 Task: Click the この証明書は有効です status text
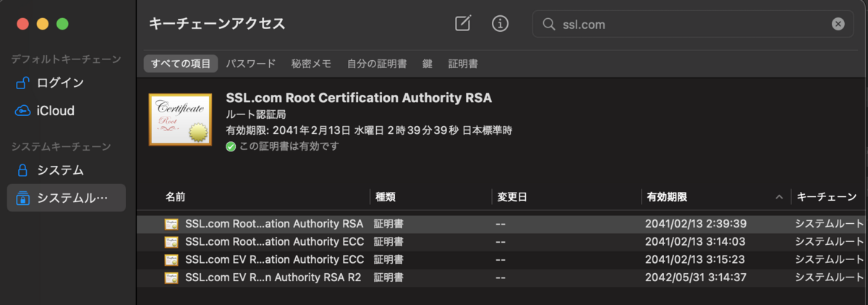[x=289, y=146]
